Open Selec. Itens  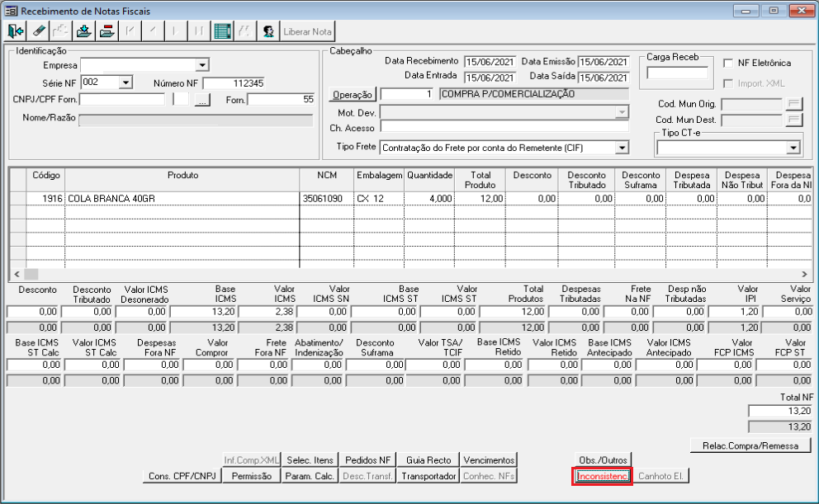coord(310,460)
